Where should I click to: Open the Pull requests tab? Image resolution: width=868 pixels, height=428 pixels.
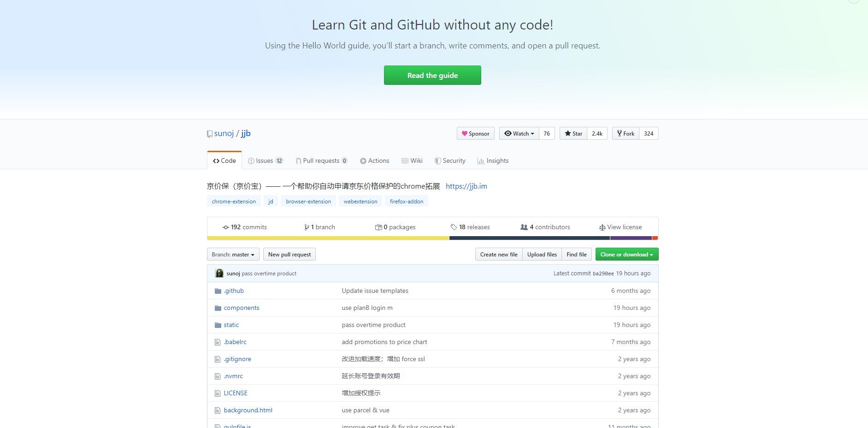coord(322,160)
